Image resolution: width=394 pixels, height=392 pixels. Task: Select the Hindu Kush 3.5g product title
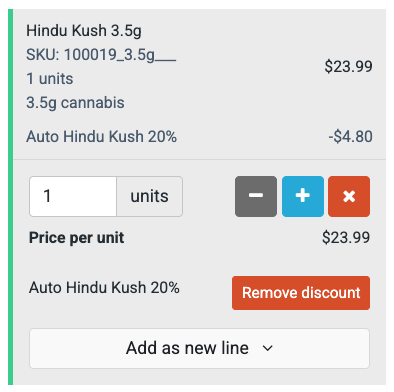[84, 31]
